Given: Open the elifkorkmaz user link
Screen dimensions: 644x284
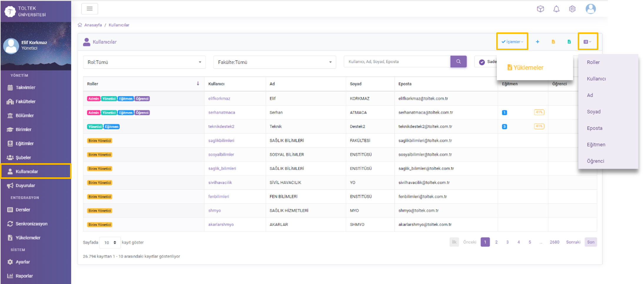Looking at the screenshot, I should (x=219, y=98).
